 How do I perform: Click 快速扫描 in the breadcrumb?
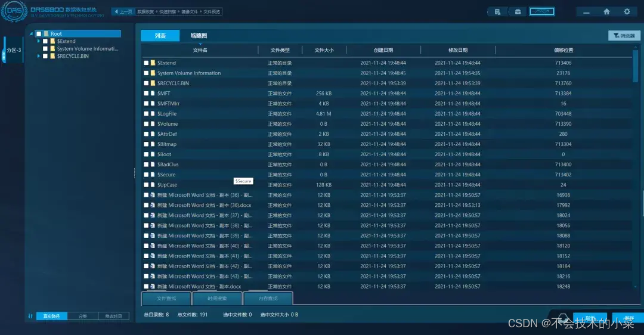point(168,11)
